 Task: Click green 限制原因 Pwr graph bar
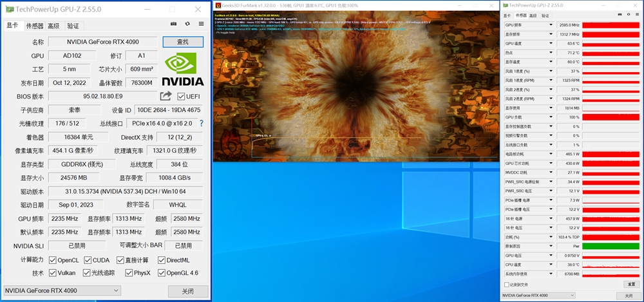[611, 246]
